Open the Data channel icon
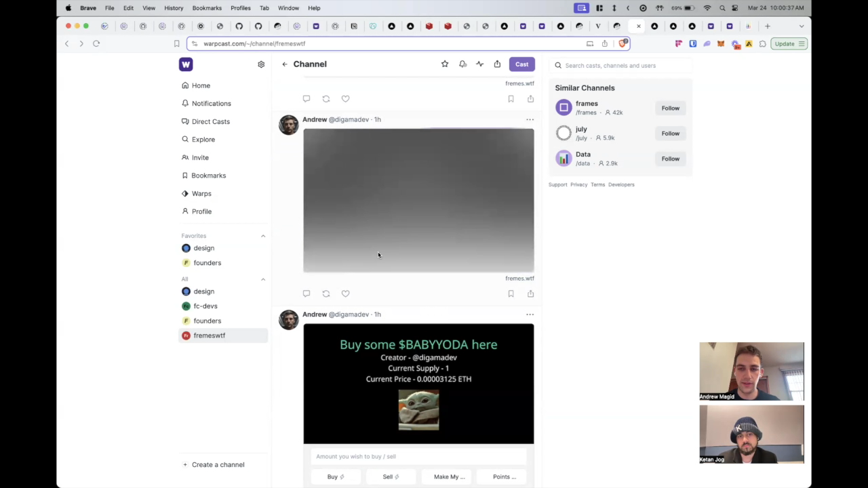 564,158
